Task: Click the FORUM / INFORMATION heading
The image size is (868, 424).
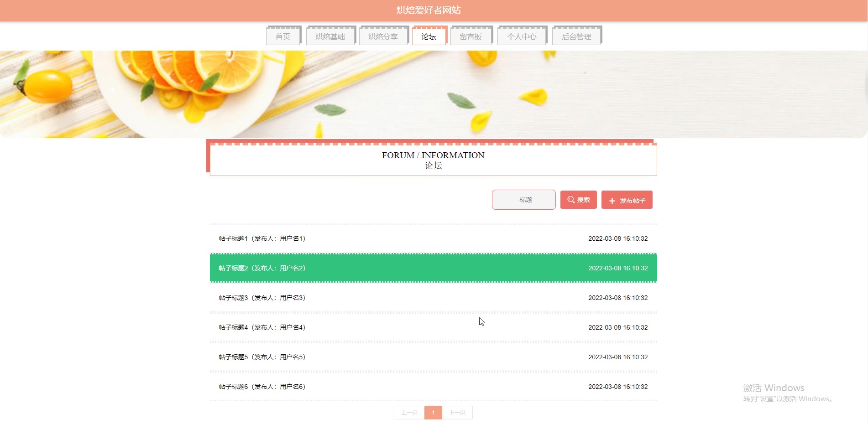Action: point(433,155)
